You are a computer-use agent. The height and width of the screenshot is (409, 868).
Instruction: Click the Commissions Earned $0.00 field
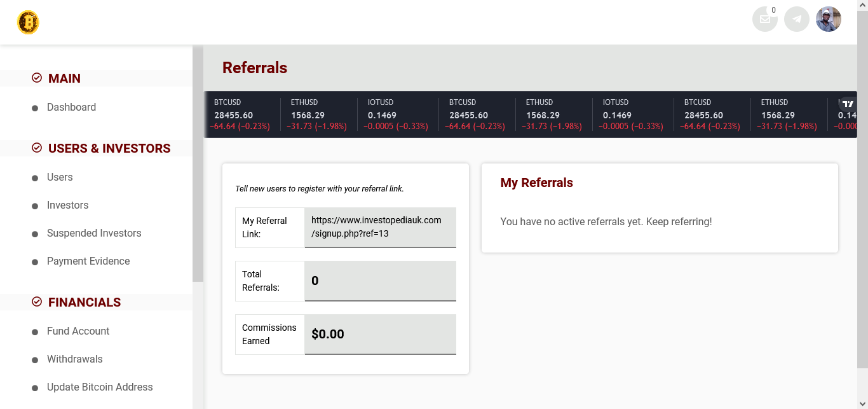pyautogui.click(x=381, y=334)
